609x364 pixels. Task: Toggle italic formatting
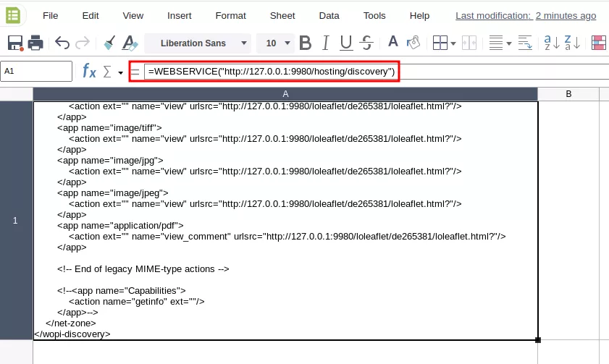(x=325, y=43)
